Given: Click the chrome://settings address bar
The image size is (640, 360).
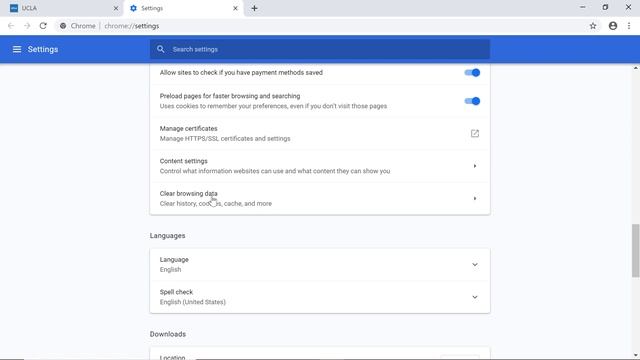Looking at the screenshot, I should [x=320, y=26].
